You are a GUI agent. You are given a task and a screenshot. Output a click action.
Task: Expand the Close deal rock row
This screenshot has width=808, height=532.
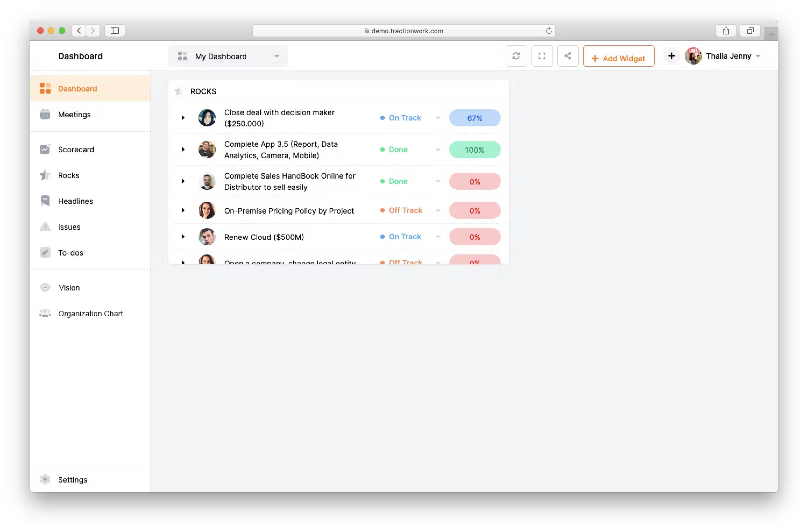183,118
